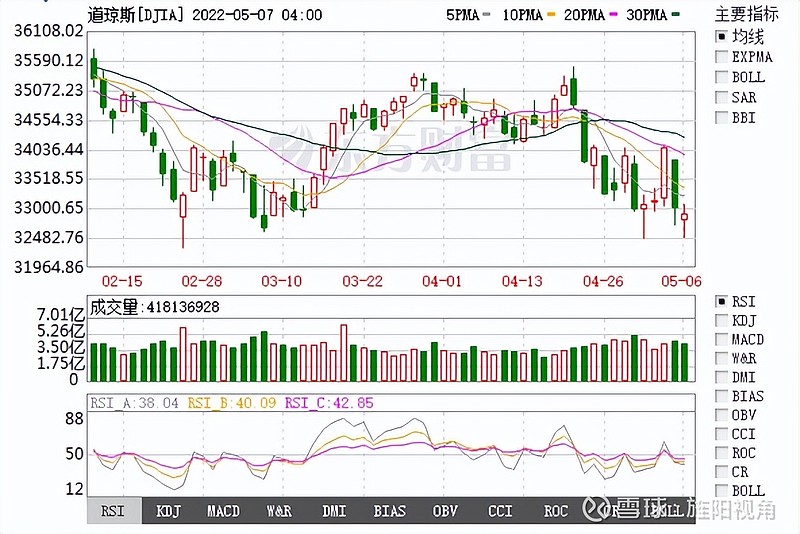Select the BIAS sub-indicator radio

click(721, 396)
